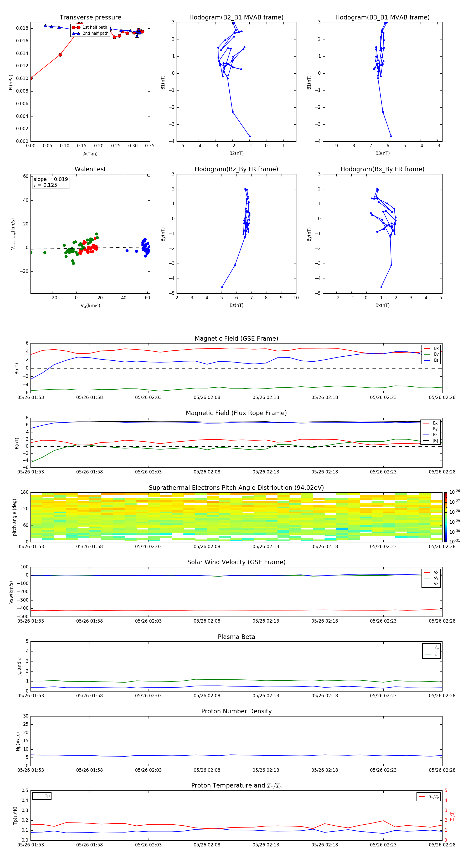Image resolution: width=473 pixels, height=868 pixels.
Task: Click the By legend entry in GSE magnetic field
Action: [431, 354]
